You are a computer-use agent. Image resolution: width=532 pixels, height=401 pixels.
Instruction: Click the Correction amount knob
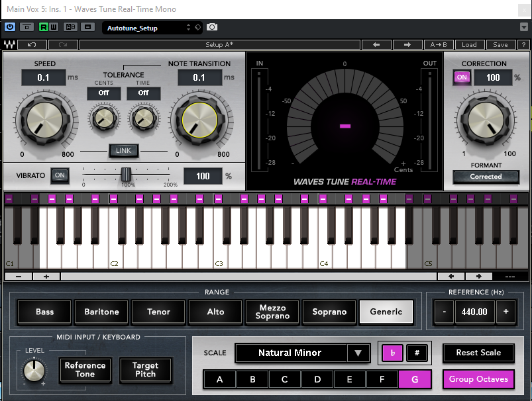click(x=486, y=120)
